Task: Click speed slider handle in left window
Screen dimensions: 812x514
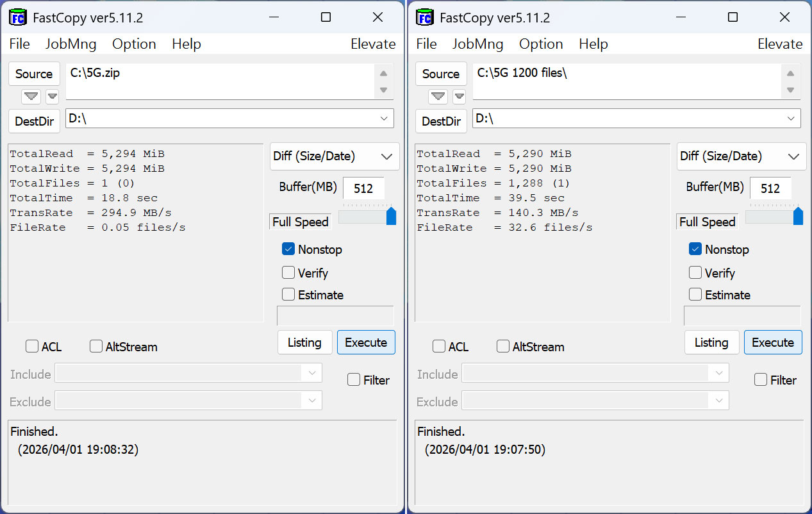Action: tap(391, 216)
